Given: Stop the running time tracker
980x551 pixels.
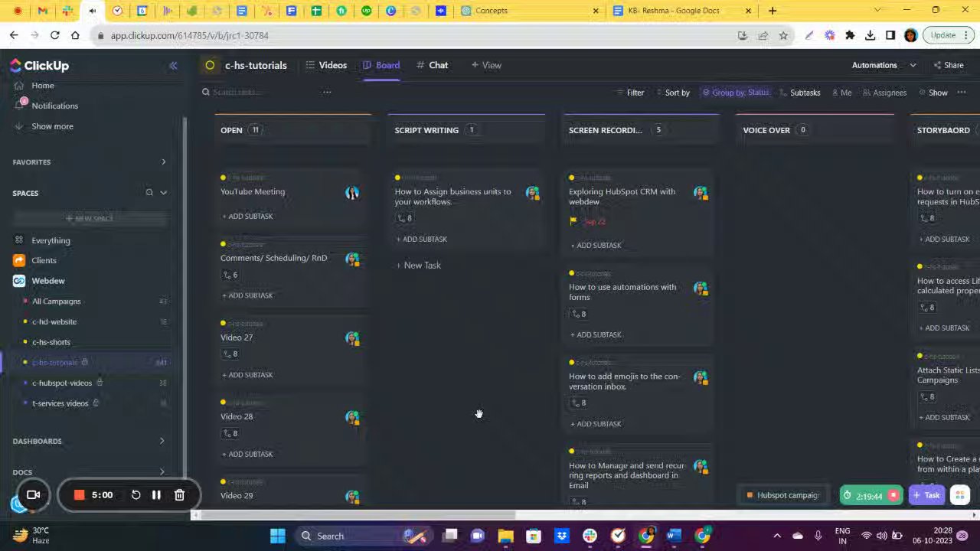Looking at the screenshot, I should [x=893, y=496].
